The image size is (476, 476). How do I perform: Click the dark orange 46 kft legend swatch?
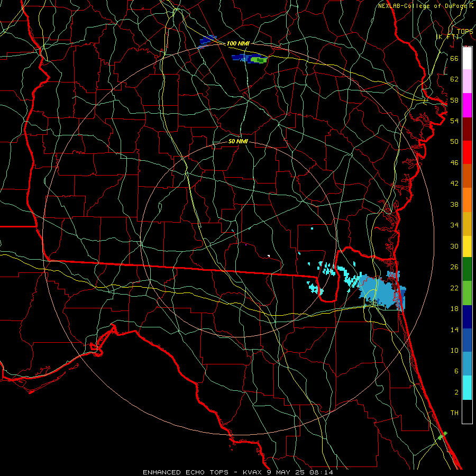(x=467, y=176)
